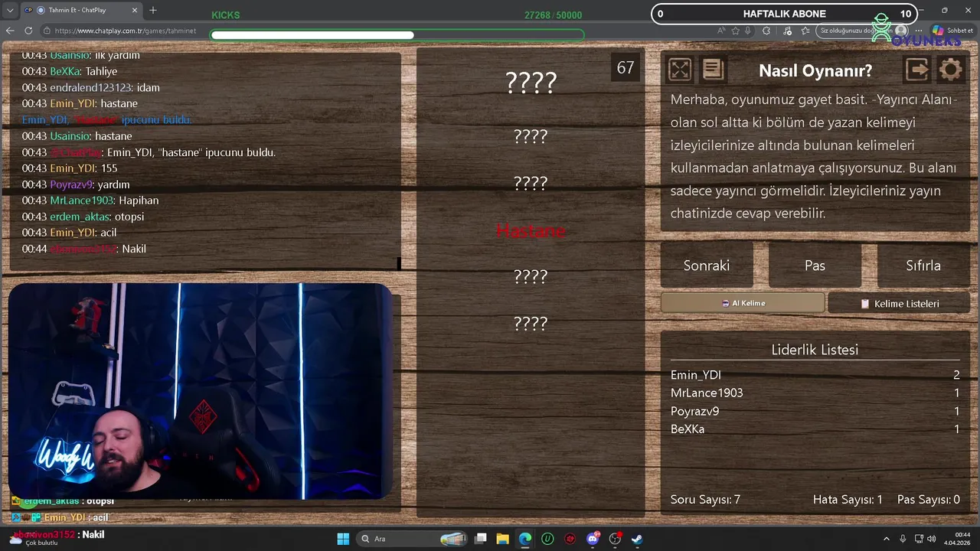Go back with browser back arrow

(x=10, y=31)
